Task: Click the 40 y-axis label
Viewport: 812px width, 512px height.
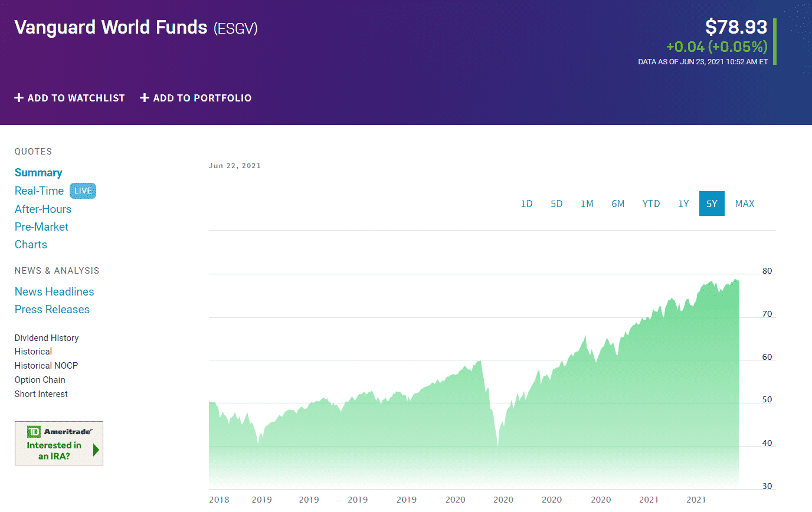Action: click(767, 444)
